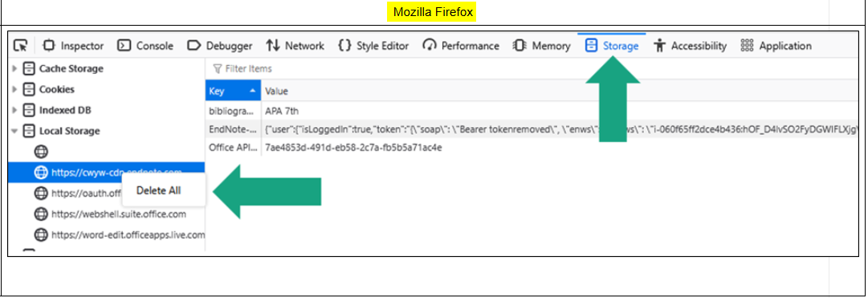Switch to the Console tab

pos(147,46)
